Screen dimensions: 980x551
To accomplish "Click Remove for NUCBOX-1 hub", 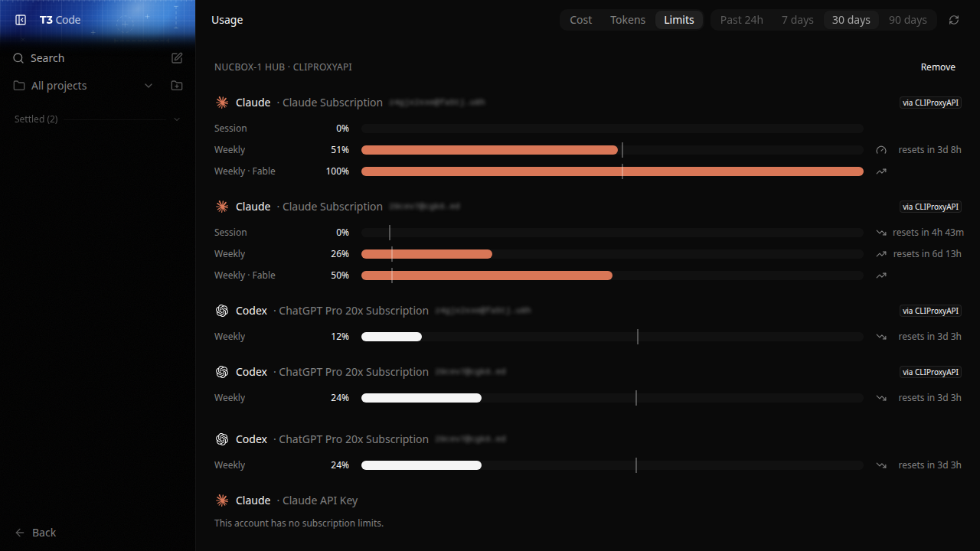I will [938, 67].
